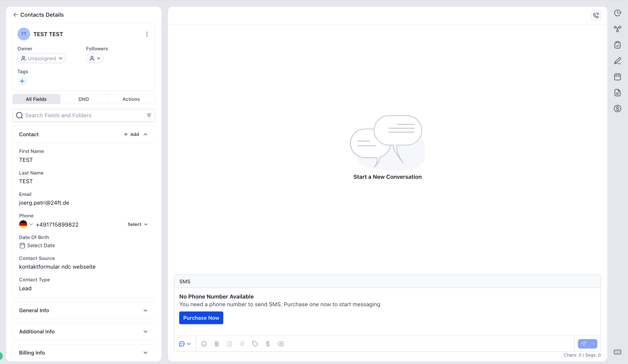The image size is (628, 364).
Task: Click the emoji picker icon
Action: pos(204,344)
